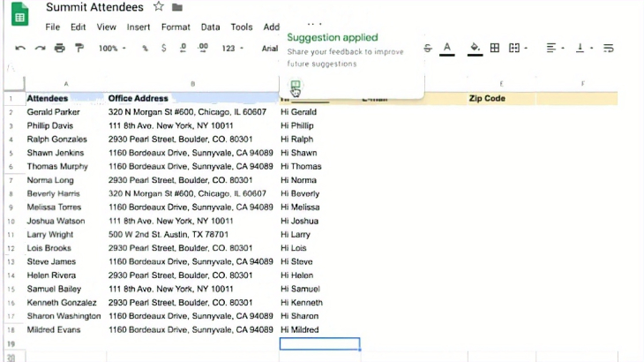
Task: Select cell containing Hi Thomas
Action: click(x=320, y=166)
